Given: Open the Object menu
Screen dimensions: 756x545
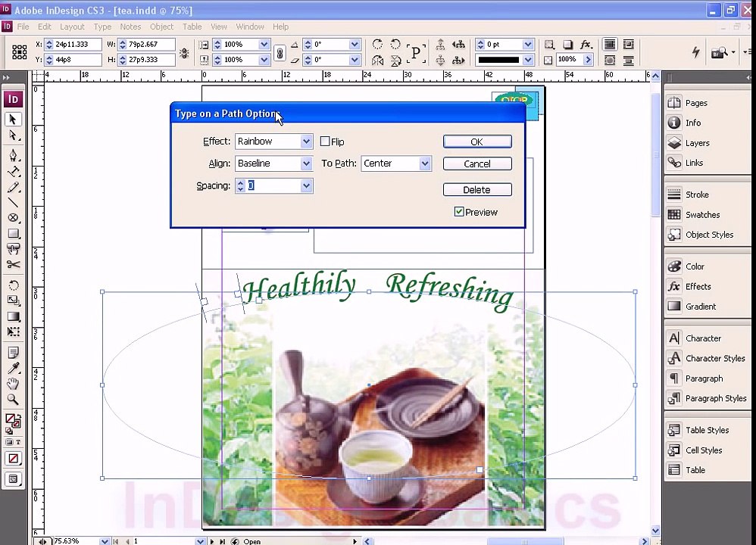Looking at the screenshot, I should point(161,26).
